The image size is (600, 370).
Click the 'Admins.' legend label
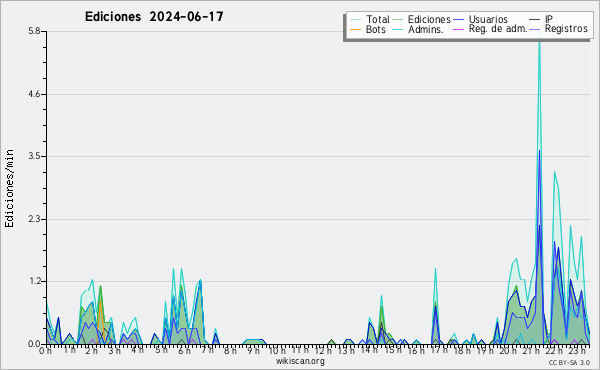pyautogui.click(x=426, y=29)
